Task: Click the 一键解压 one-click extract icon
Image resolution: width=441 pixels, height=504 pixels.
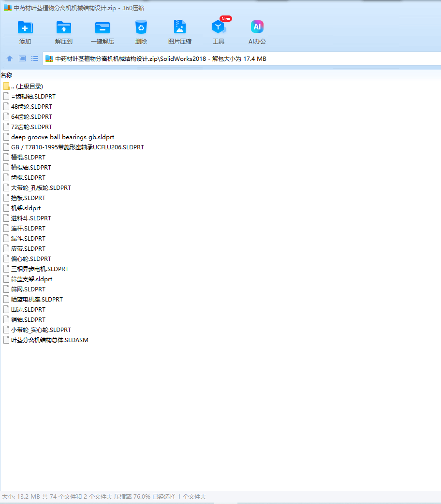Action: (103, 28)
